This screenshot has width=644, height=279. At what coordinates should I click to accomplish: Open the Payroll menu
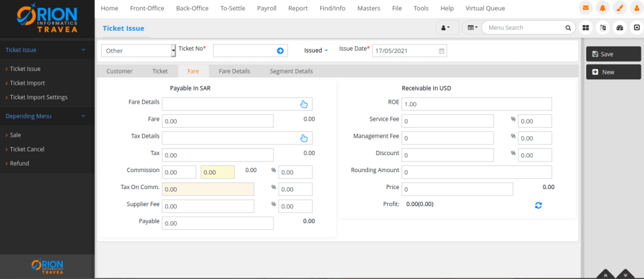pos(267,8)
